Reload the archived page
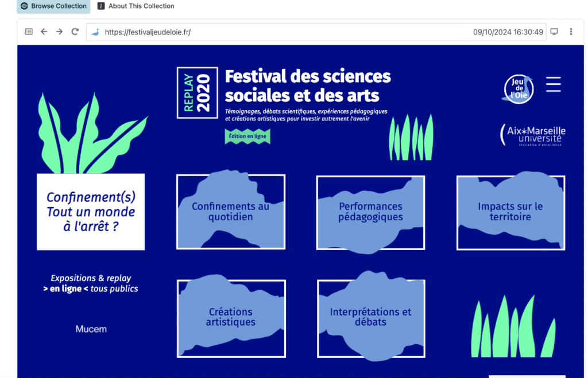Screen dimensions: 588x378 (x=75, y=32)
